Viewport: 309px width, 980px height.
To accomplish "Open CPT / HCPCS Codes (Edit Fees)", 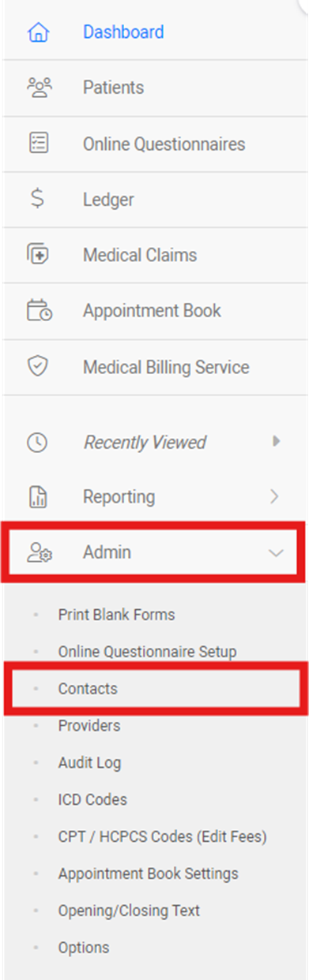I will coord(162,837).
